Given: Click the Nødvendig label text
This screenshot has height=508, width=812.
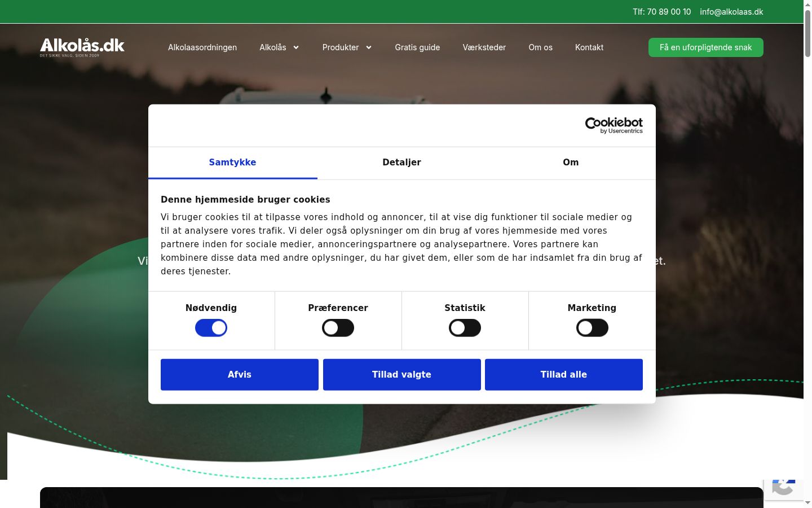Looking at the screenshot, I should coord(211,308).
